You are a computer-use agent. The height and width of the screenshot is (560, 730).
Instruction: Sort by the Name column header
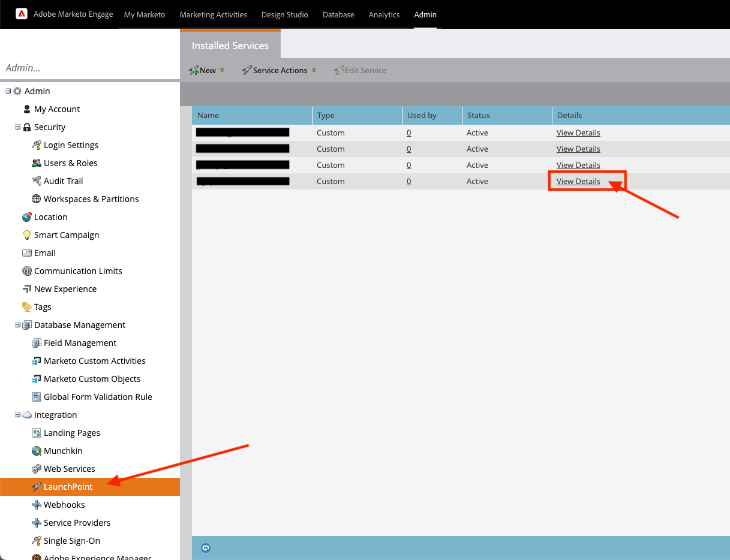pos(252,115)
